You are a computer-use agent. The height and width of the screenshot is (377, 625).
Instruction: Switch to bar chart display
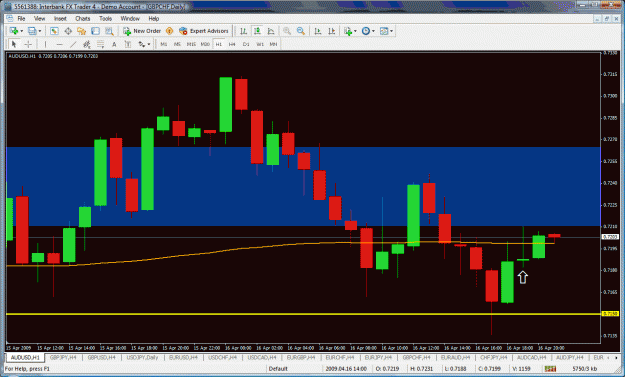243,31
